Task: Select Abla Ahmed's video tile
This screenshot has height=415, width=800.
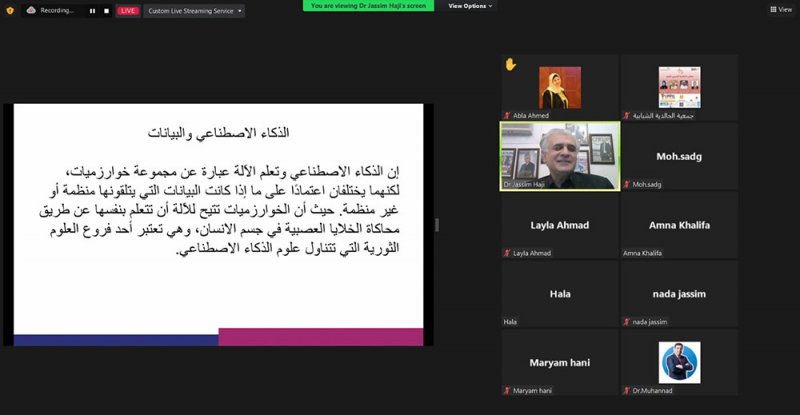Action: (560, 87)
